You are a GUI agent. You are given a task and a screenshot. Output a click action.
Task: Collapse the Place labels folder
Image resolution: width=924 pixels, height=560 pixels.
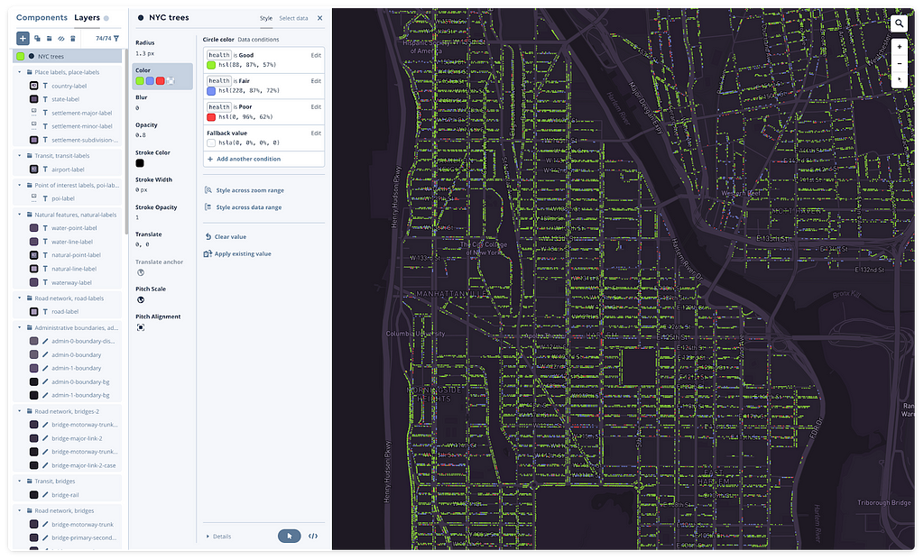[20, 72]
